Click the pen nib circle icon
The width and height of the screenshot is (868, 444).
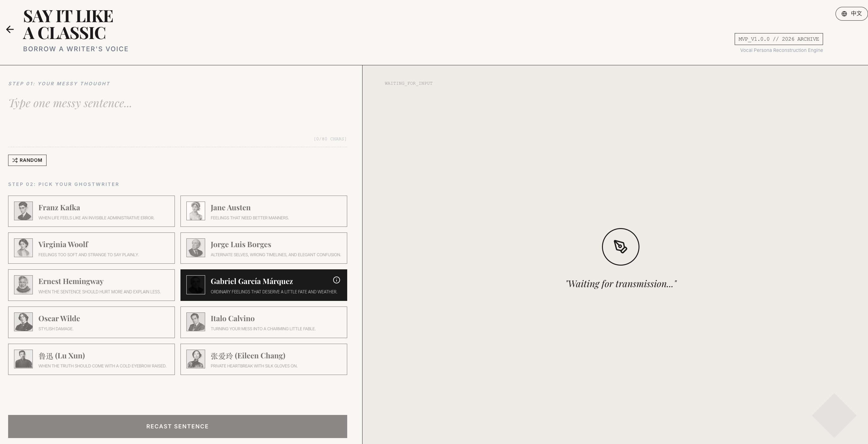tap(620, 247)
